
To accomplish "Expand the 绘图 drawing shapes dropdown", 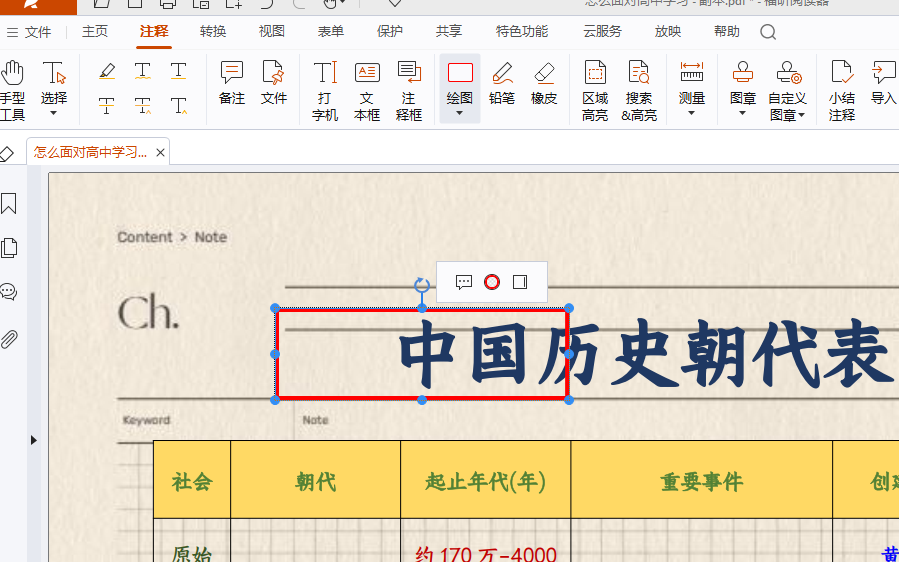I will (x=460, y=113).
